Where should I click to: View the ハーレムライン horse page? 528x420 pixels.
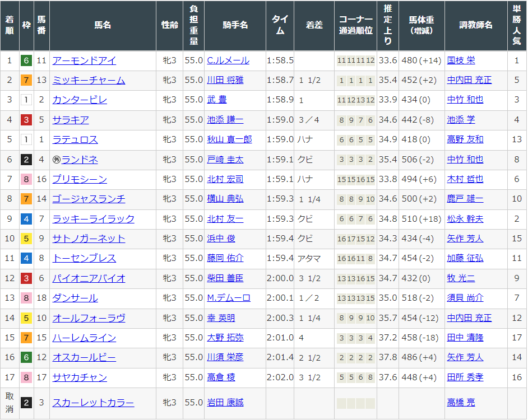coord(84,338)
